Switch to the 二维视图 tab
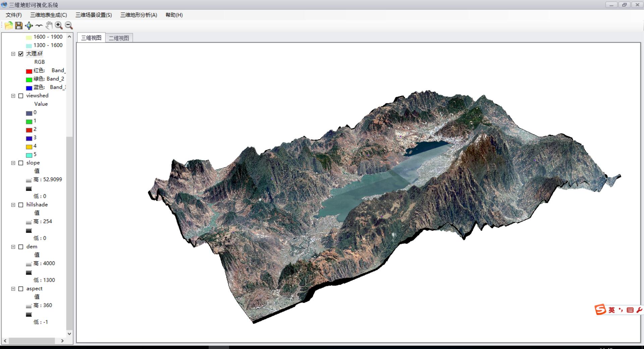 click(x=119, y=38)
